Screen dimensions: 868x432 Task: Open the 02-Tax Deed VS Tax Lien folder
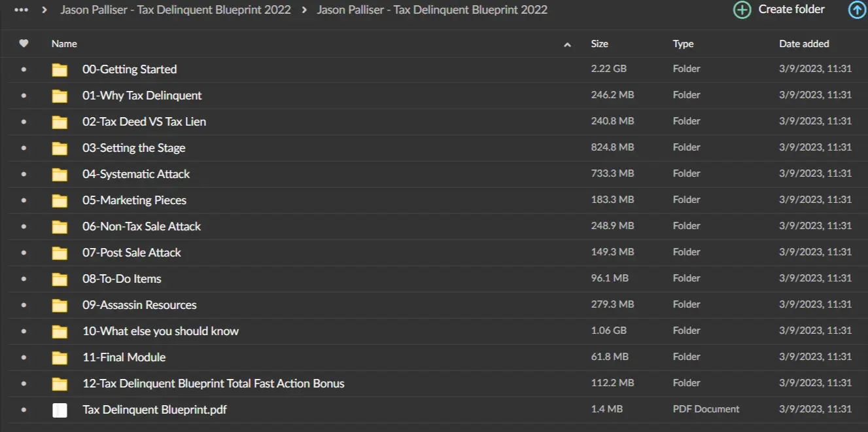tap(144, 122)
